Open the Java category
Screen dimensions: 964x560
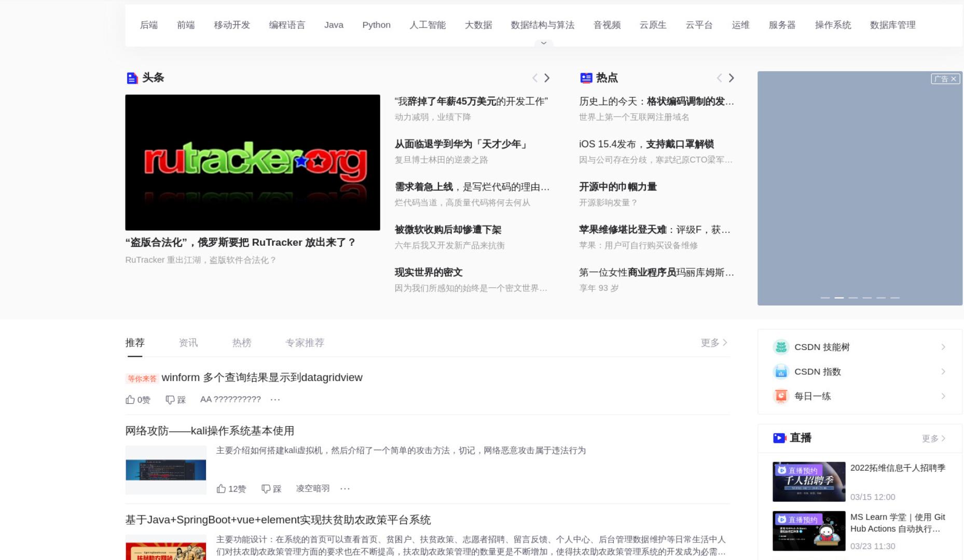334,25
